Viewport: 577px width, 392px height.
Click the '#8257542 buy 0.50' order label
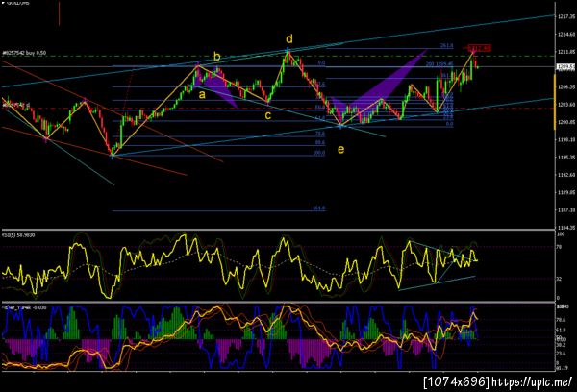point(24,53)
